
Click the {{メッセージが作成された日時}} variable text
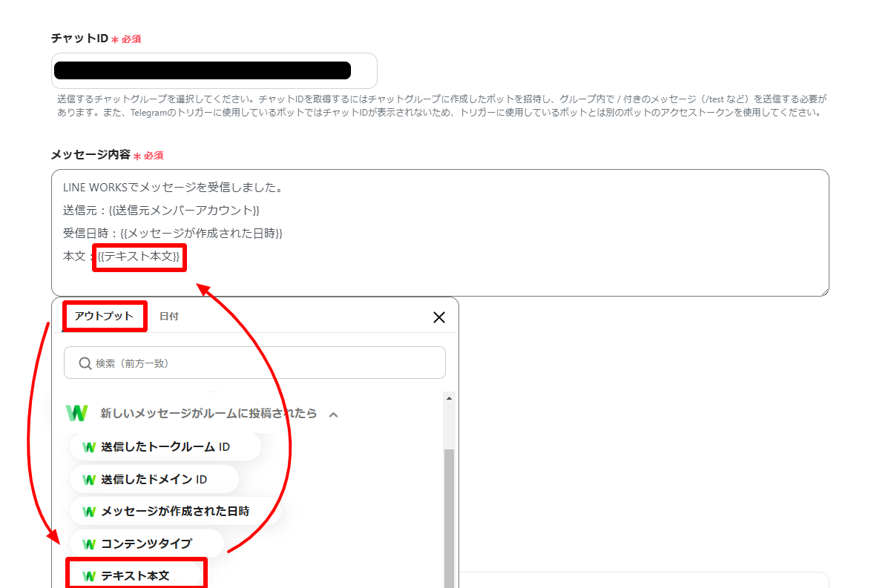[x=201, y=234]
